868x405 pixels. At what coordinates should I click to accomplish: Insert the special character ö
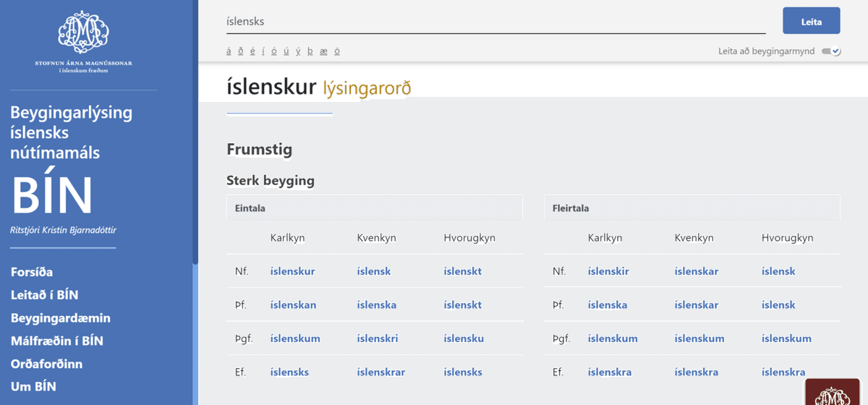[337, 51]
